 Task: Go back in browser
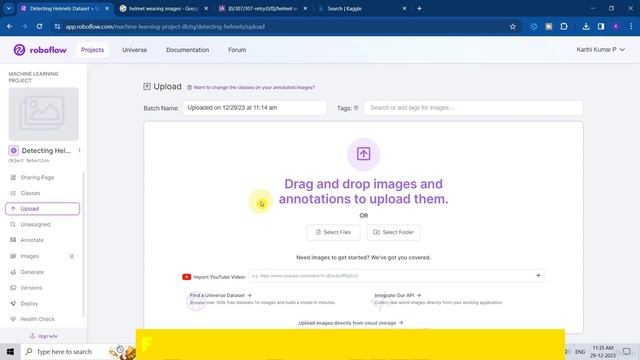click(x=9, y=27)
